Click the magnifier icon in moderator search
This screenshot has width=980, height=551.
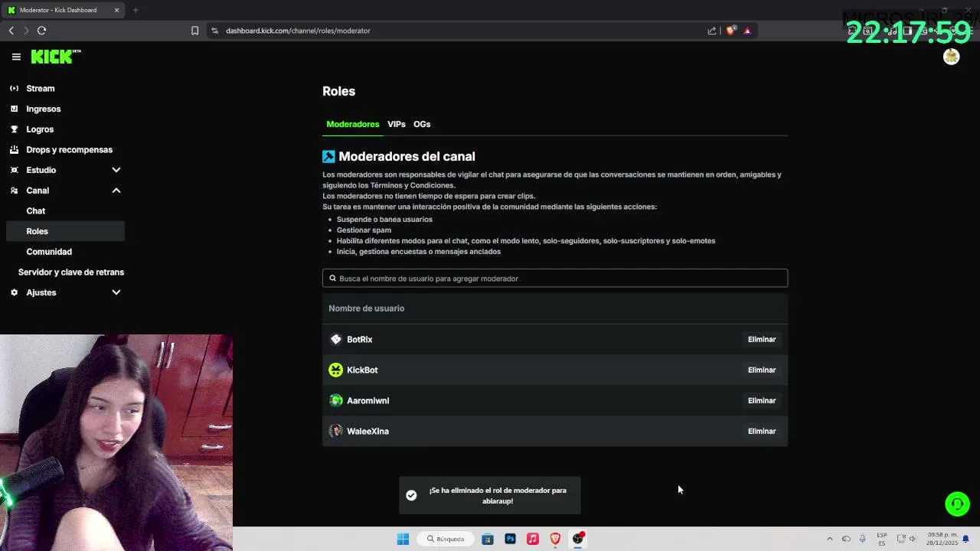click(x=332, y=279)
